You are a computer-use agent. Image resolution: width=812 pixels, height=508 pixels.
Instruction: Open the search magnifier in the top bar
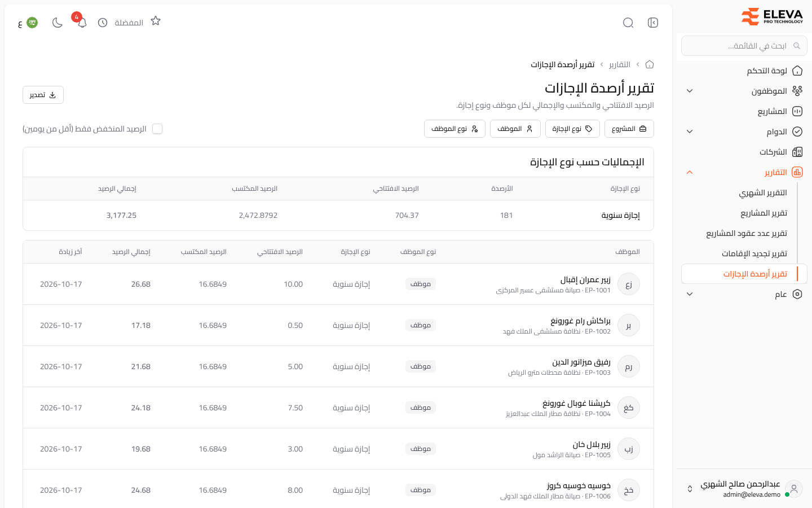628,23
